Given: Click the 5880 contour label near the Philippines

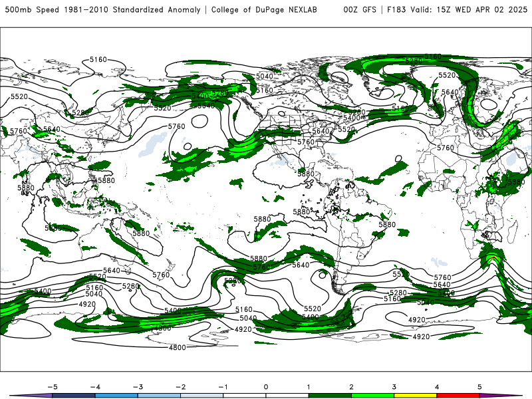Looking at the screenshot, I should pyautogui.click(x=106, y=180).
